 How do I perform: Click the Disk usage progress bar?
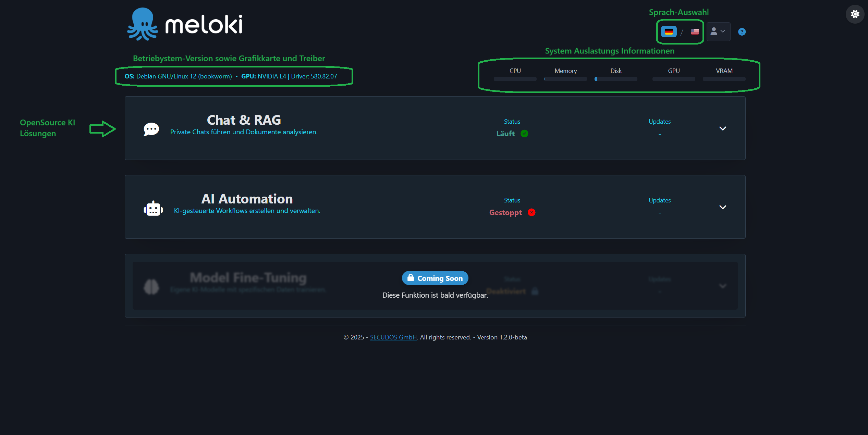pyautogui.click(x=616, y=79)
